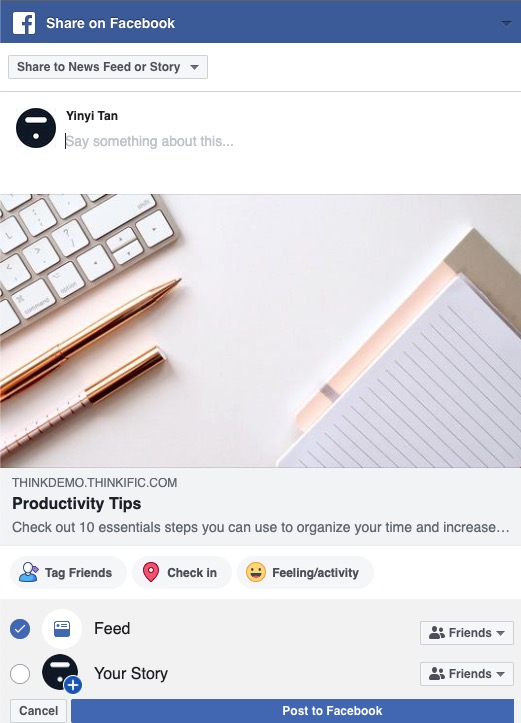Open the Friends audience dropdown for Your Story

click(x=467, y=674)
